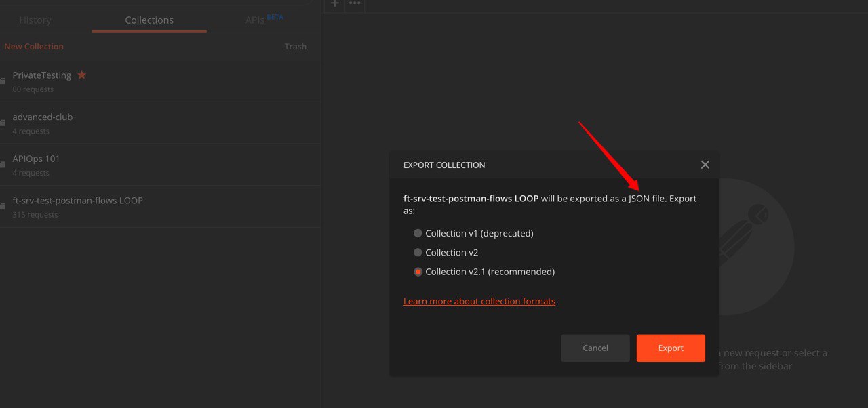
Task: Click the folder icon beside APIOps 101
Action: (x=3, y=165)
